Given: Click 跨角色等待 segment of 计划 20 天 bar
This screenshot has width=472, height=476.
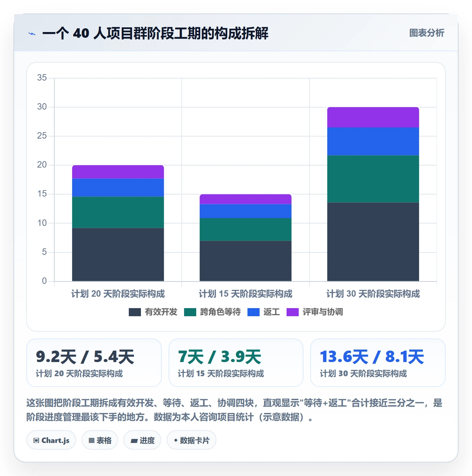Looking at the screenshot, I should click(x=118, y=212).
